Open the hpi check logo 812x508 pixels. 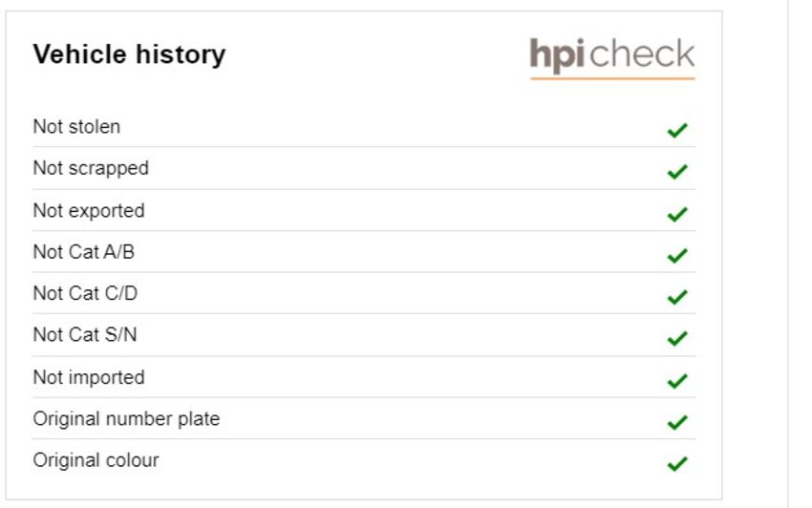(612, 57)
